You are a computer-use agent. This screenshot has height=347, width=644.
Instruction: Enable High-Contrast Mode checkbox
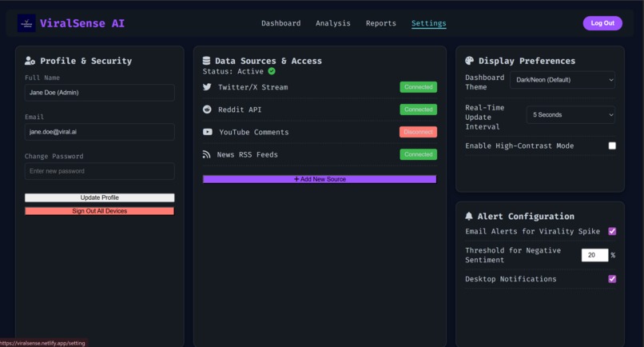click(x=612, y=146)
